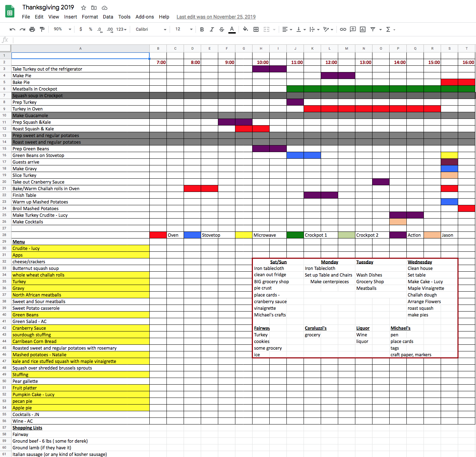
Task: Star the Thanksgiving 2019 document
Action: [84, 8]
